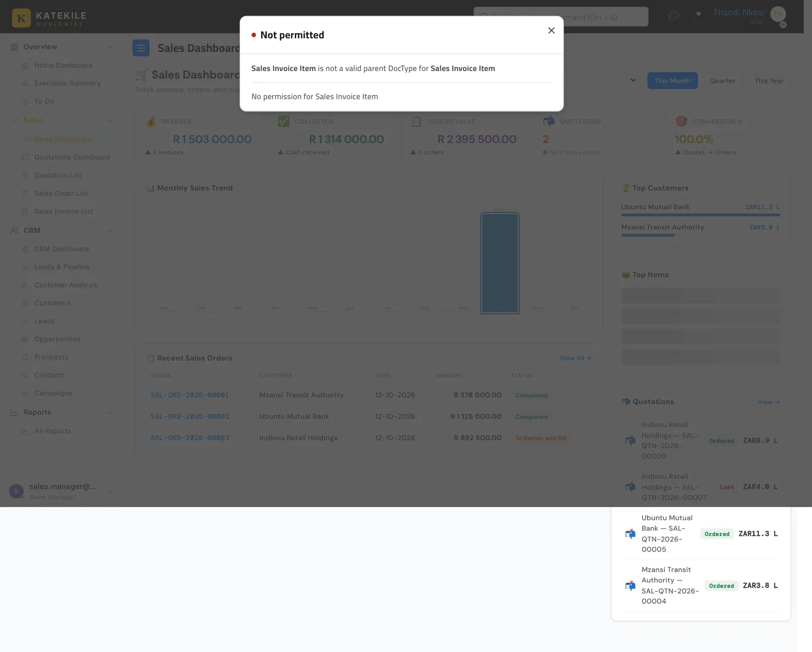Click the search command bar
Viewport: 812px width, 652px height.
(561, 17)
